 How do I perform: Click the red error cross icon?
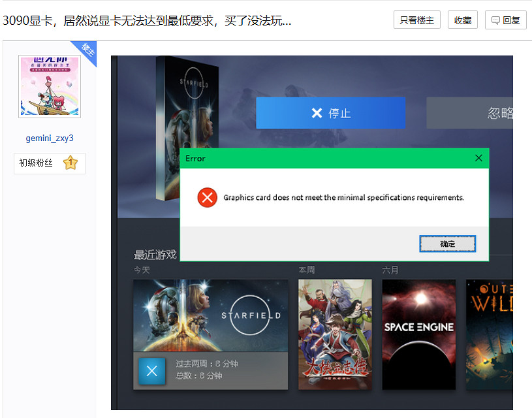(207, 197)
